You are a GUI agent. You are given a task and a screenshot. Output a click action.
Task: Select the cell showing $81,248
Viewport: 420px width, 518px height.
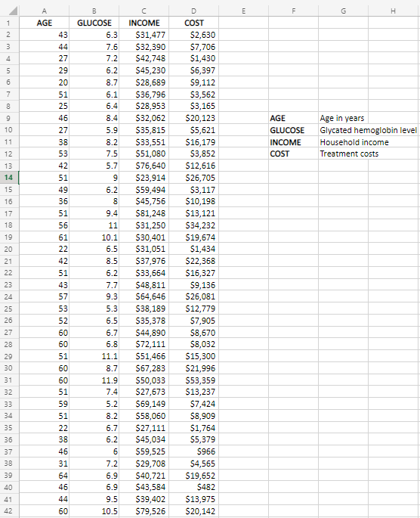144,213
